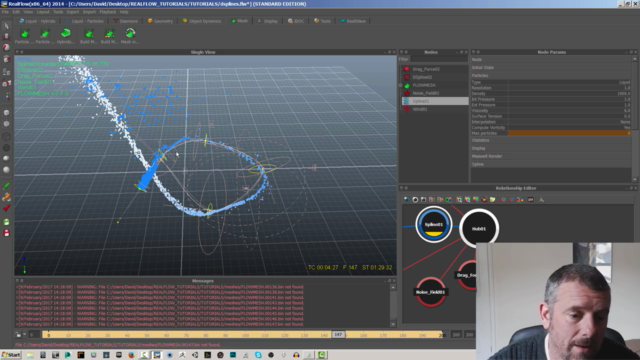Click the Wind01 node icon in Nodes list
640x360 pixels.
407,109
